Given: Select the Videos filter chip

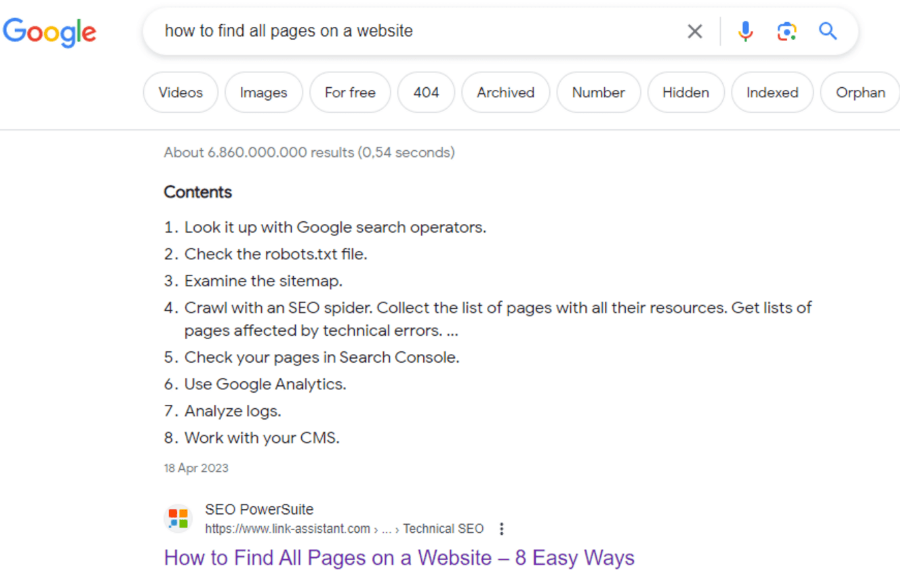Looking at the screenshot, I should (x=180, y=93).
